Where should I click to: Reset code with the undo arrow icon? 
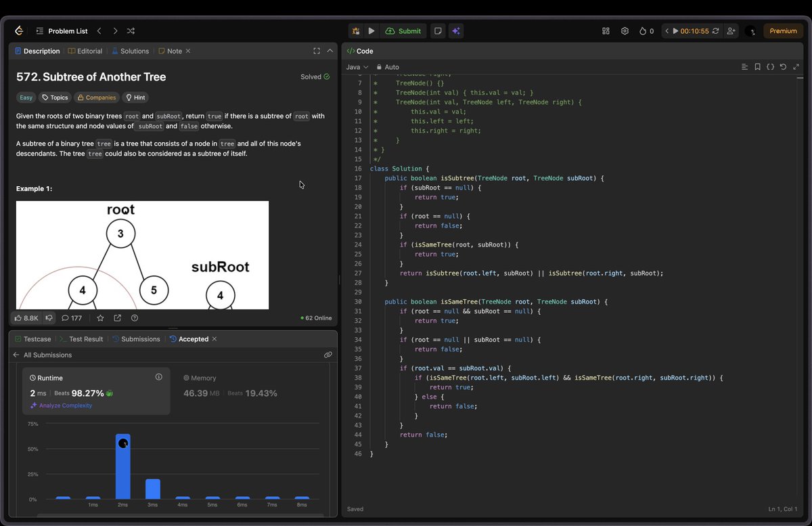coord(783,67)
